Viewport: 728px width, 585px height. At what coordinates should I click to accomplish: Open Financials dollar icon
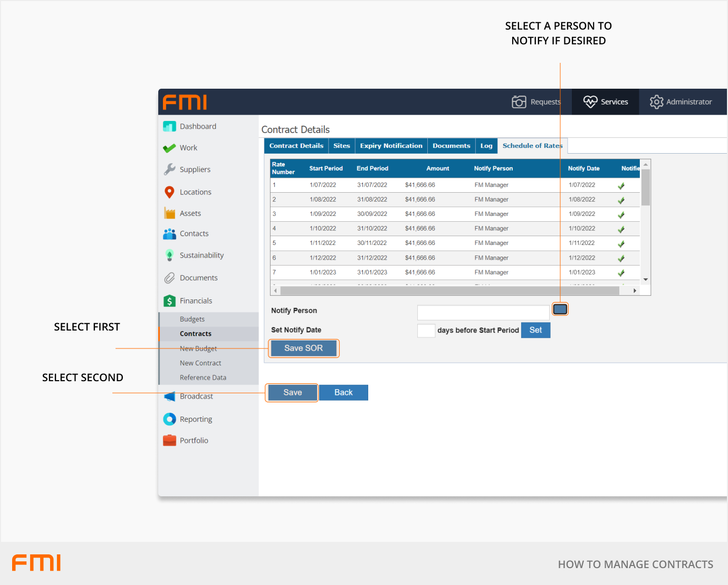(169, 301)
